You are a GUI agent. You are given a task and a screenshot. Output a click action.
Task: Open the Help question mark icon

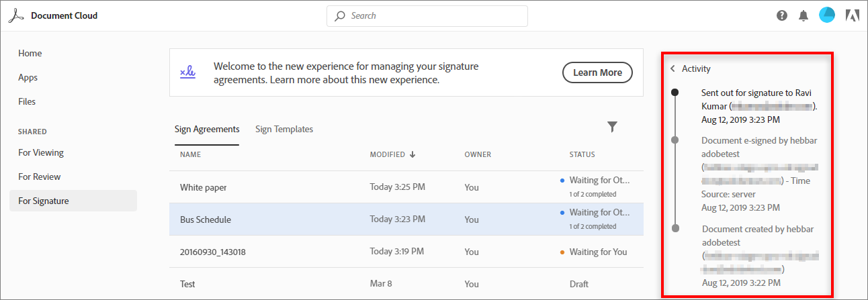(x=782, y=15)
